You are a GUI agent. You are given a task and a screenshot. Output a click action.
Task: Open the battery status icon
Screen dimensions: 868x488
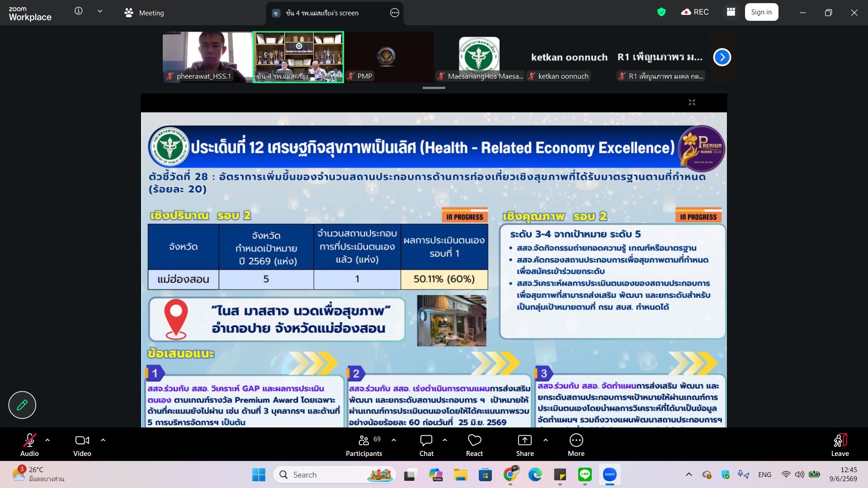click(815, 474)
